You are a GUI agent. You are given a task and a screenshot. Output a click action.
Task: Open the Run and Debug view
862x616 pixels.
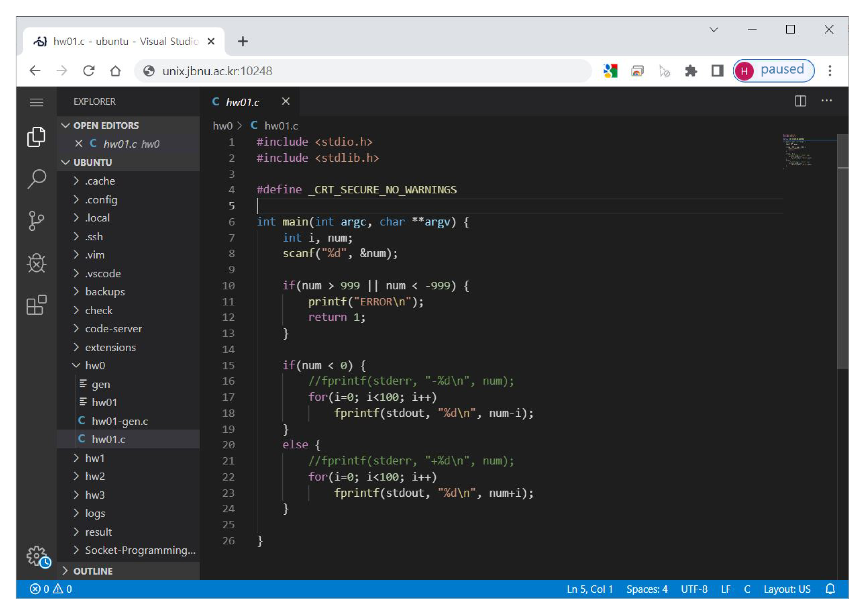point(36,263)
